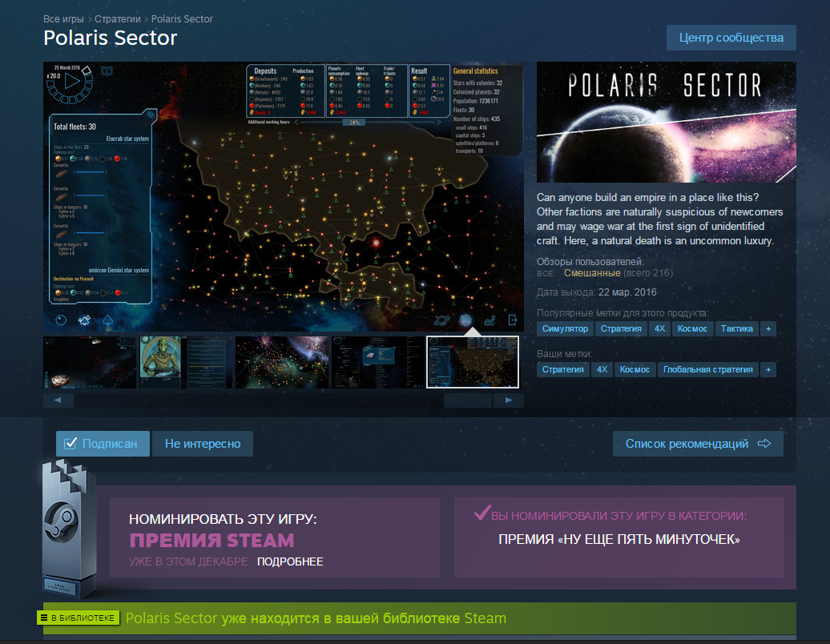Click the main game screenshot galaxy map
This screenshot has height=644, width=830.
tap(283, 196)
